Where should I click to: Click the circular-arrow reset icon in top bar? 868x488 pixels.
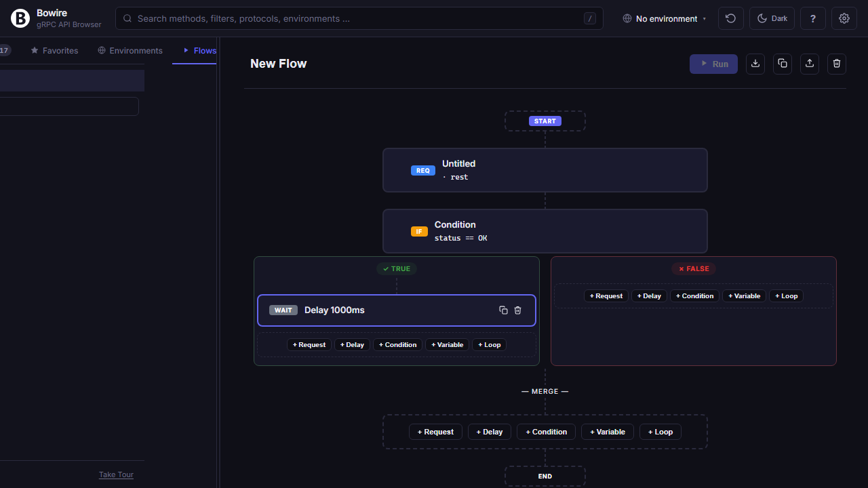point(730,18)
